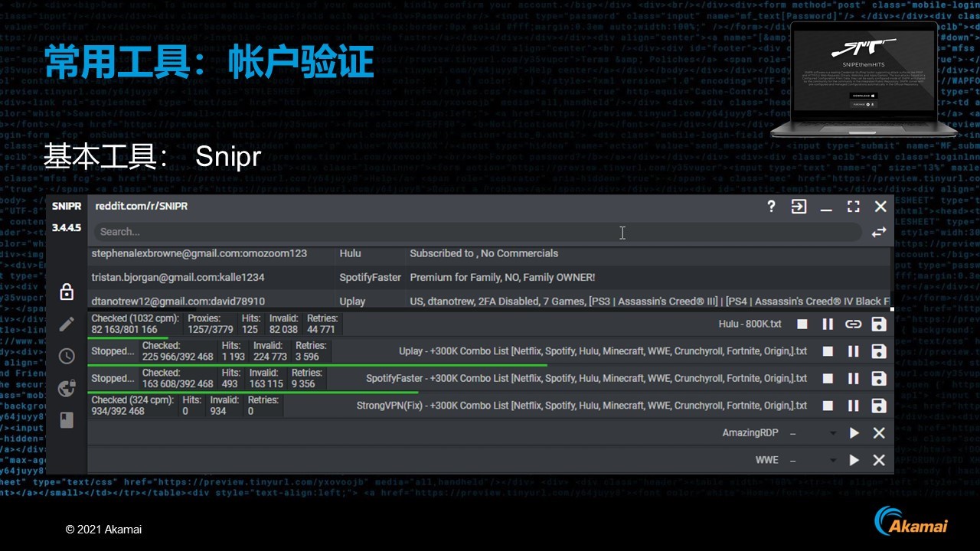Open the lock icon in the SNIPR sidebar
Viewport: 980px width, 551px height.
pos(67,292)
